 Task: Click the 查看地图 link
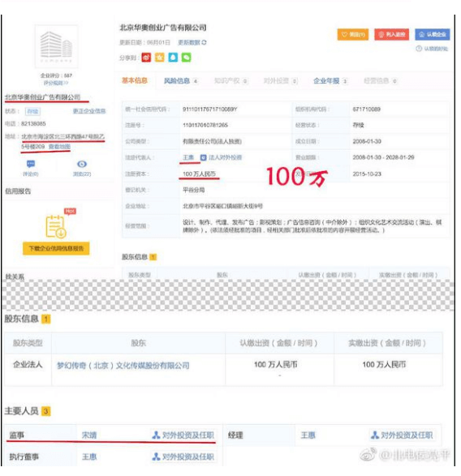tap(59, 147)
